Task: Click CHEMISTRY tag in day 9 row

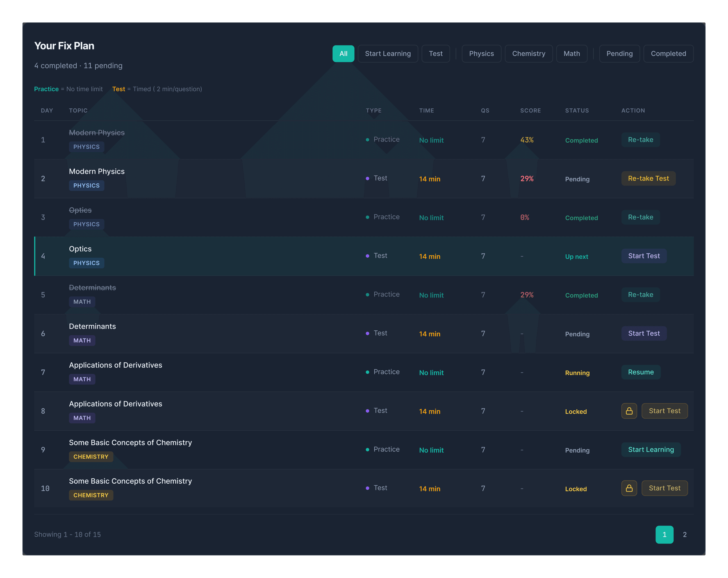Action: click(91, 456)
